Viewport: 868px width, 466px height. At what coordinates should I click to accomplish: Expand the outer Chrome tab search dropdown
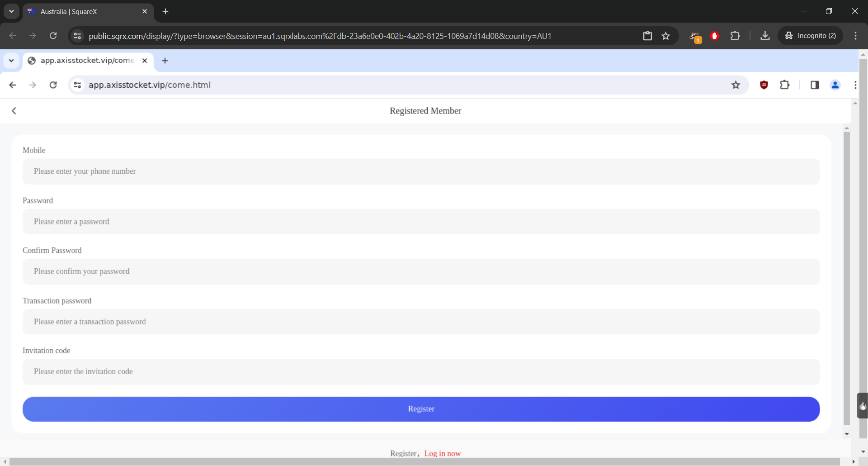coord(11,11)
